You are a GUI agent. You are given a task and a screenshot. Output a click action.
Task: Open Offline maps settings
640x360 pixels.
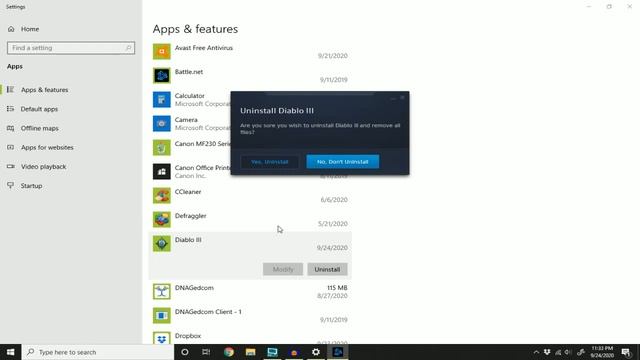[x=40, y=128]
